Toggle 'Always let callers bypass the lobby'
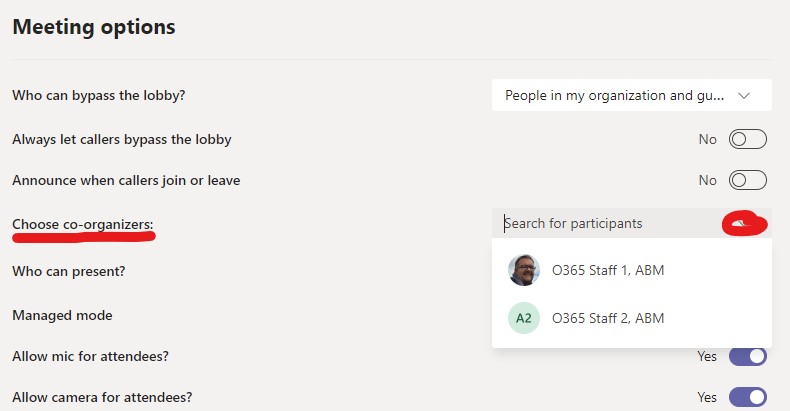This screenshot has height=411, width=790. click(x=747, y=139)
